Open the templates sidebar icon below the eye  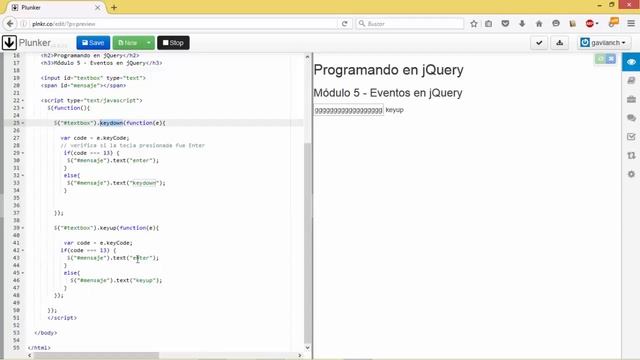pyautogui.click(x=631, y=80)
